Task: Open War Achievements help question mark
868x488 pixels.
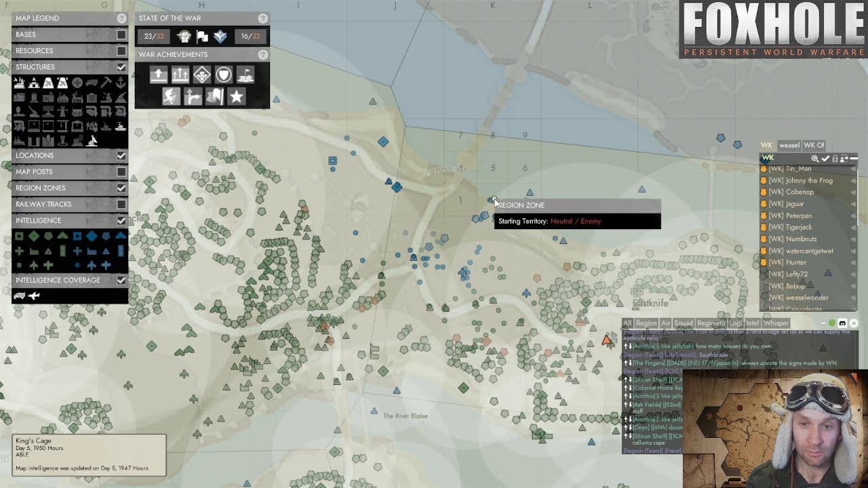Action: coord(263,54)
